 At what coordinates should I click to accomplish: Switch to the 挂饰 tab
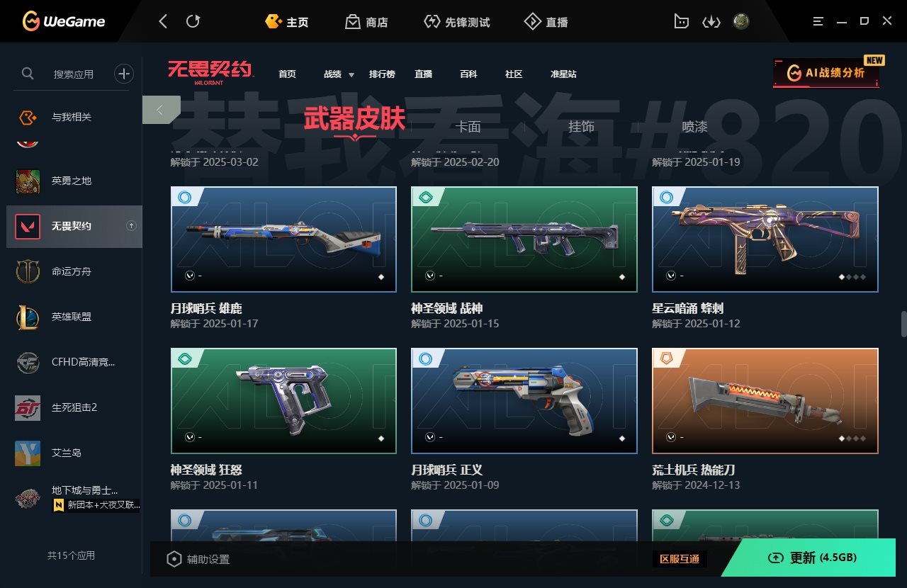point(581,127)
